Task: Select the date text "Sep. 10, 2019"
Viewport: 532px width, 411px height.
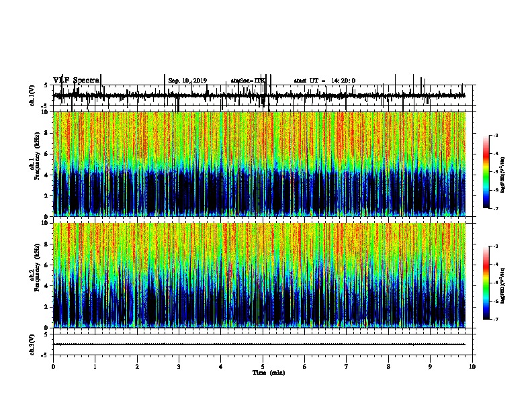Action: pos(187,81)
